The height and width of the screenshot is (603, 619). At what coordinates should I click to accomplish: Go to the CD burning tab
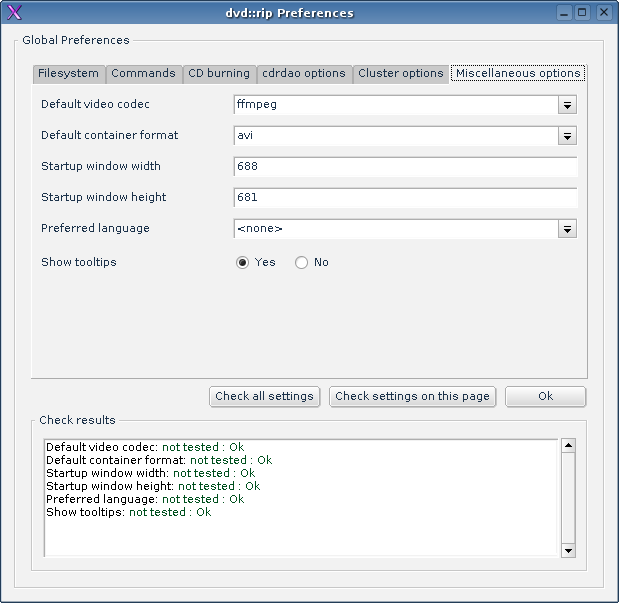tap(219, 74)
